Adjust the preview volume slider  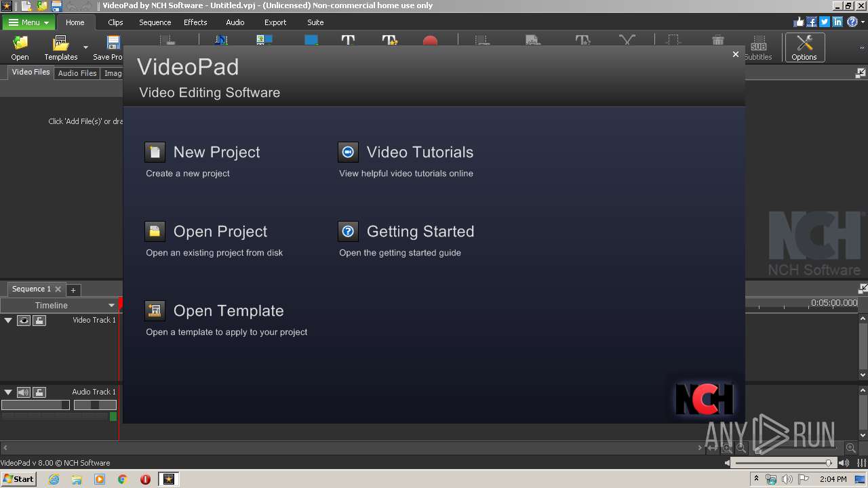tap(784, 463)
